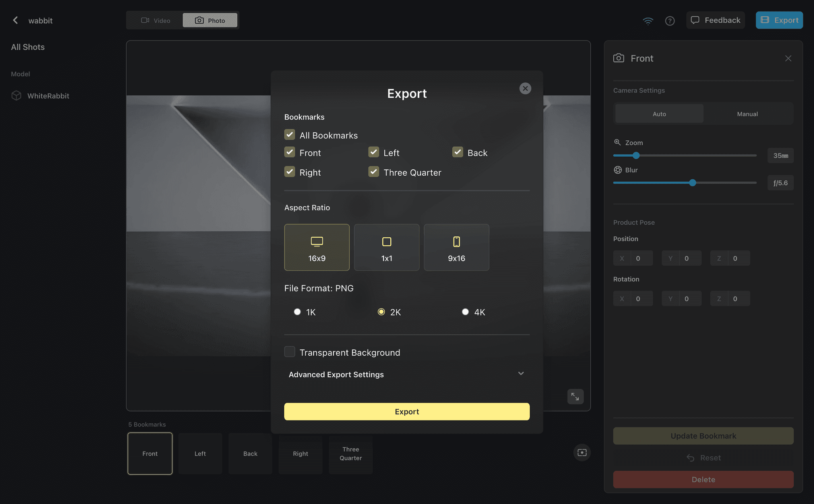Viewport: 814px width, 504px height.
Task: Click the feedback chat icon
Action: 696,20
